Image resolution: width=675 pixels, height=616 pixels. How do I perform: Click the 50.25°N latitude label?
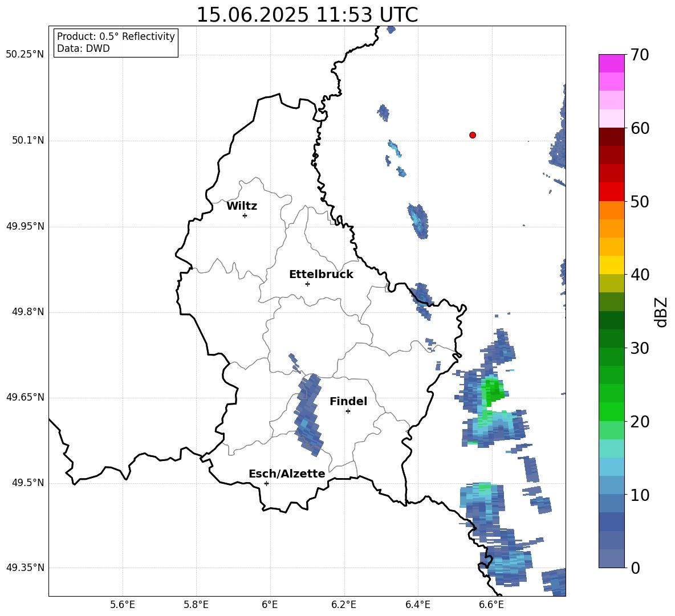click(x=25, y=55)
